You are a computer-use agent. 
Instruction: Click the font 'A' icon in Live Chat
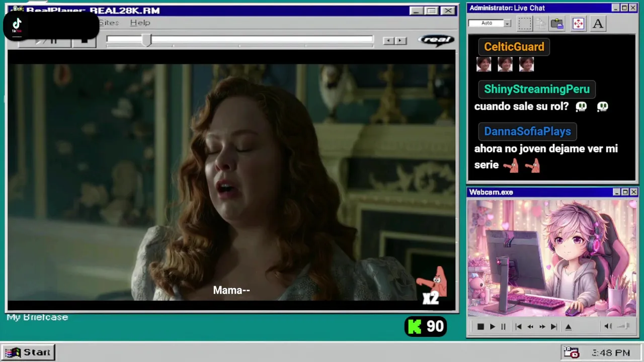point(598,23)
